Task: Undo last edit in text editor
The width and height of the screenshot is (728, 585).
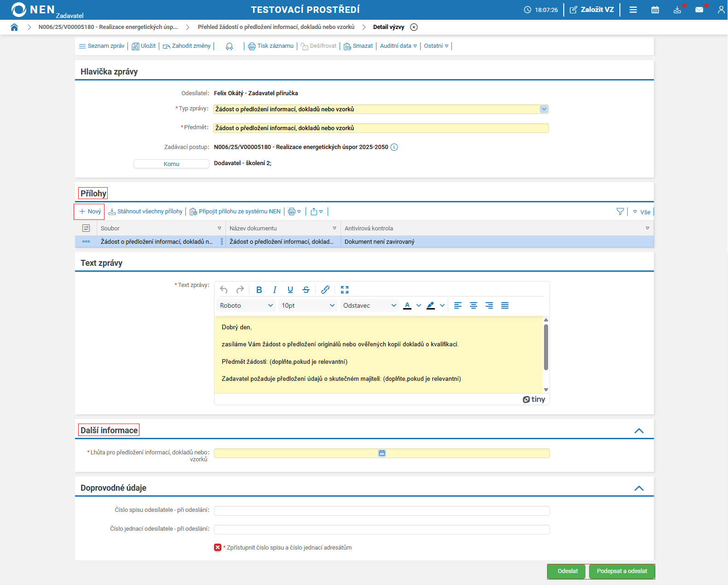Action: (x=224, y=290)
